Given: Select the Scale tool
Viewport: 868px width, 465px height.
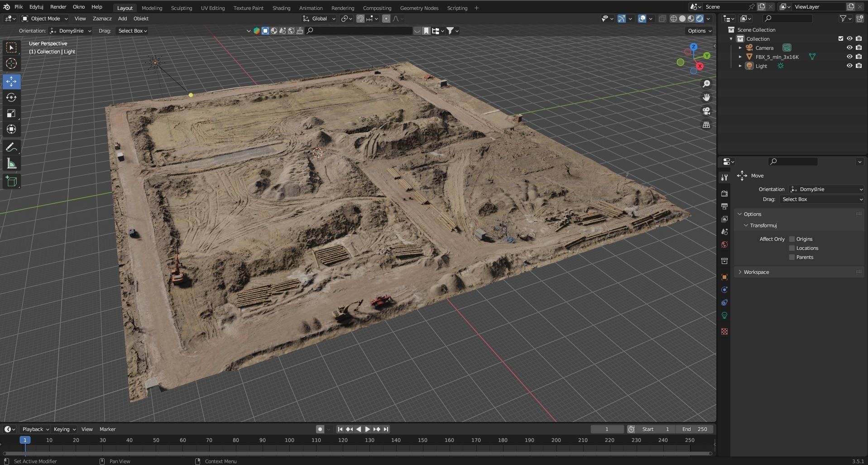Looking at the screenshot, I should (x=11, y=113).
